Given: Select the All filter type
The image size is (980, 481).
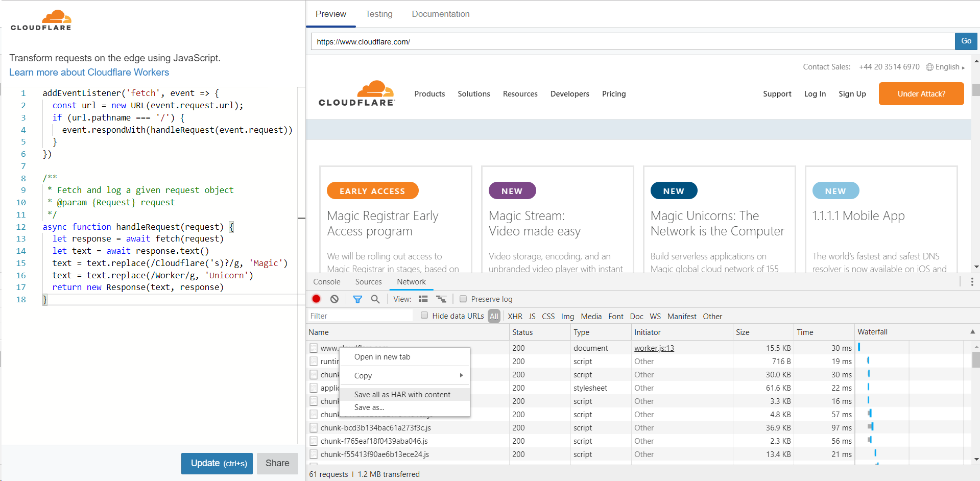Looking at the screenshot, I should point(494,316).
